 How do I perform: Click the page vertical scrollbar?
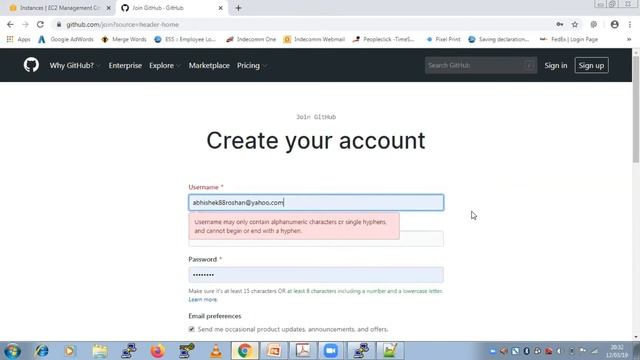(x=636, y=109)
